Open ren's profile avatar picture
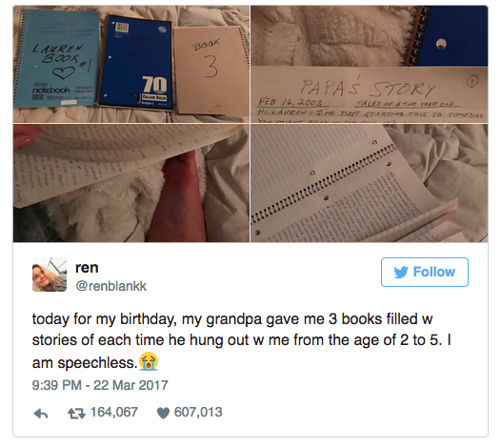 (x=50, y=275)
